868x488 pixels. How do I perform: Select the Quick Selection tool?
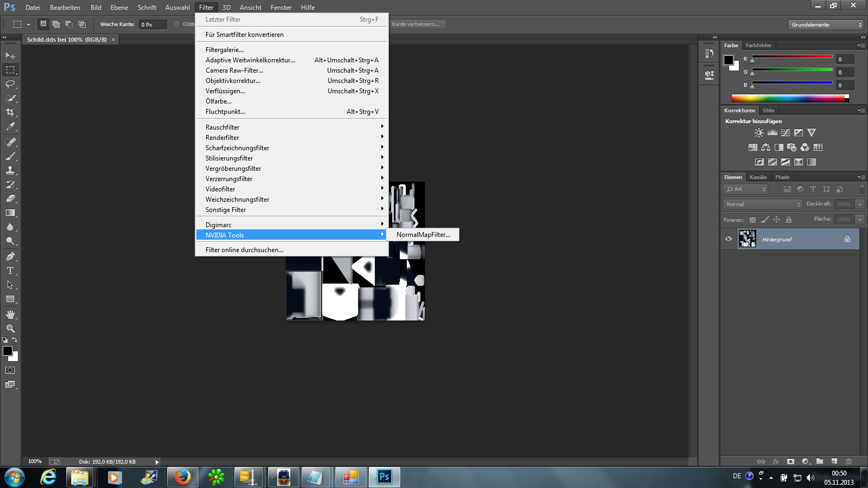tap(10, 98)
